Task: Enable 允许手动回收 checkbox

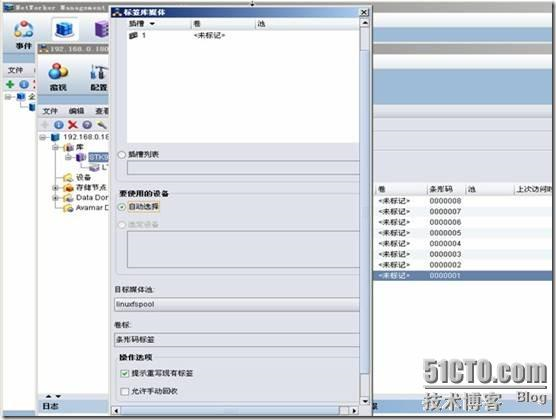Action: click(124, 391)
